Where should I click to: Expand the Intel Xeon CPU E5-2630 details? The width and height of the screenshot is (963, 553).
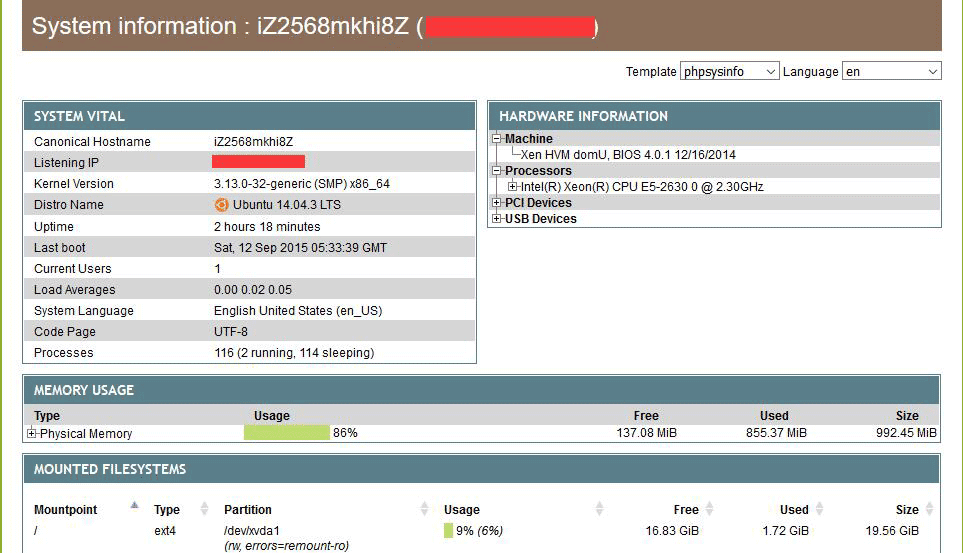click(x=513, y=187)
